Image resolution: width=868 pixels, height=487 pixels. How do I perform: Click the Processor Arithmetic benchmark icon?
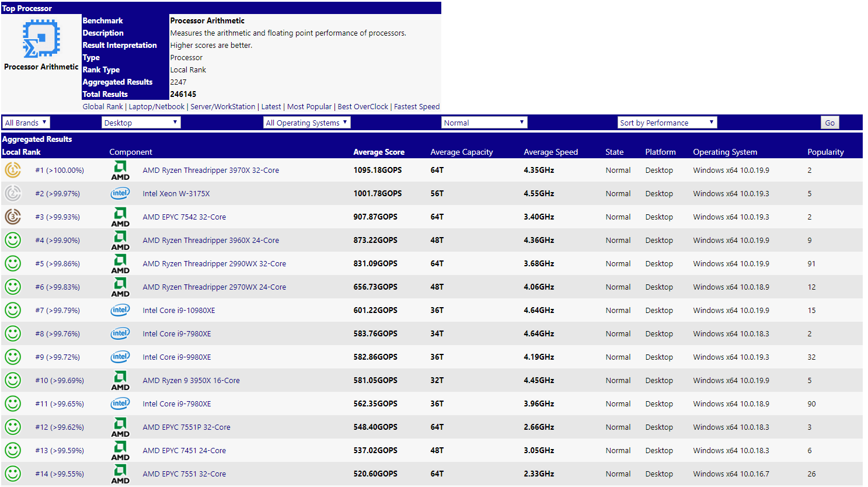tap(41, 39)
